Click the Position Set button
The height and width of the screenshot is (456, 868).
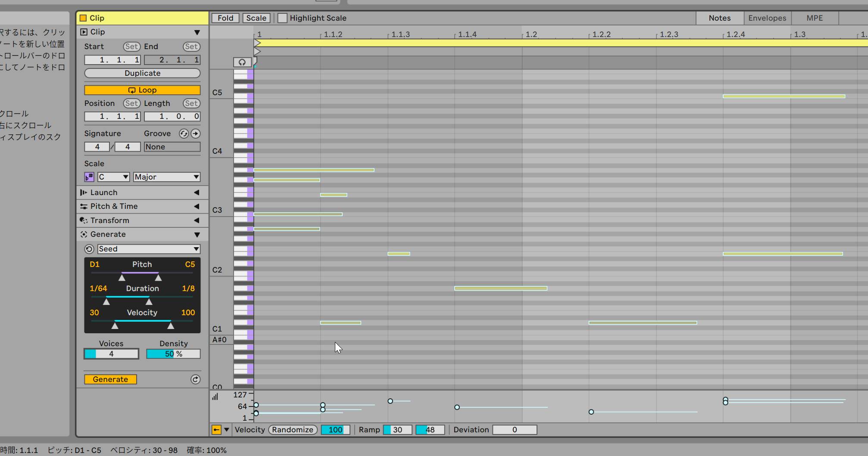pyautogui.click(x=131, y=103)
